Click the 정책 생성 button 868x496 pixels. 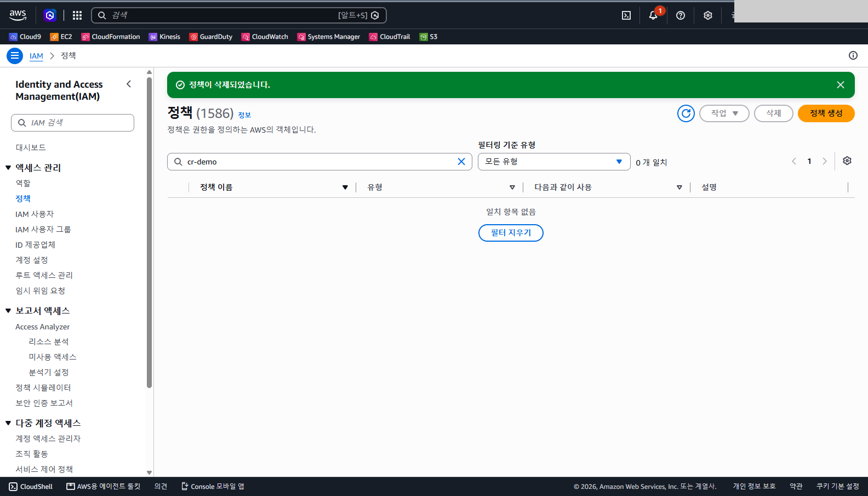[826, 113]
